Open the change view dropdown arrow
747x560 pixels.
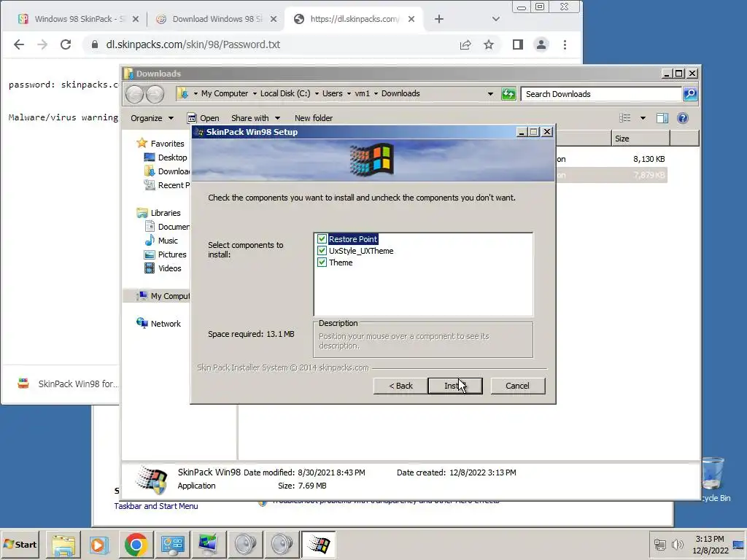coord(643,118)
